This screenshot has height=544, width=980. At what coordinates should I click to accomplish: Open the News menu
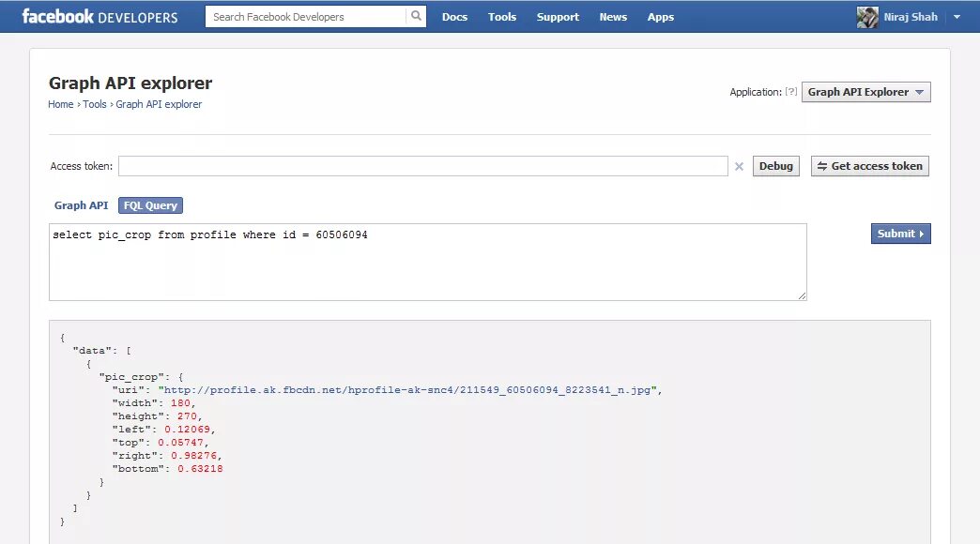point(612,17)
